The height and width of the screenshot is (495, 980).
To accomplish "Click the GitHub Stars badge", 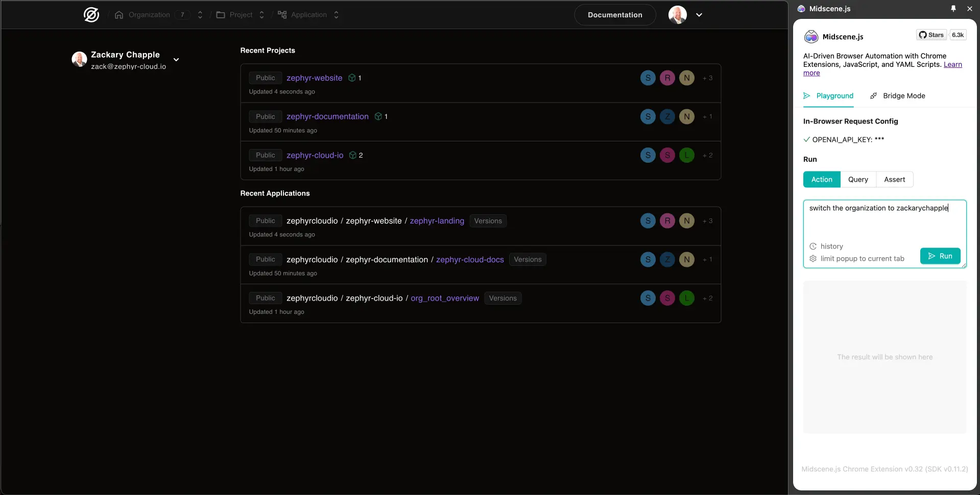I will pyautogui.click(x=931, y=35).
